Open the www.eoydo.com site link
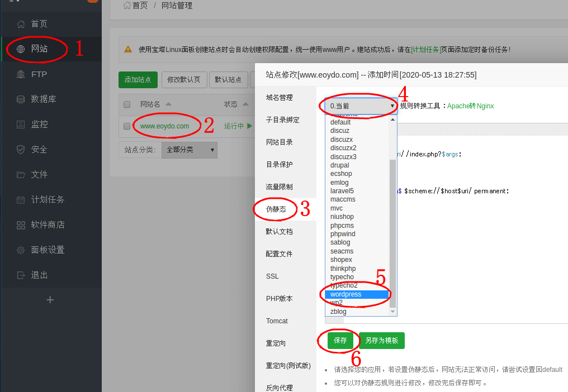 point(164,126)
